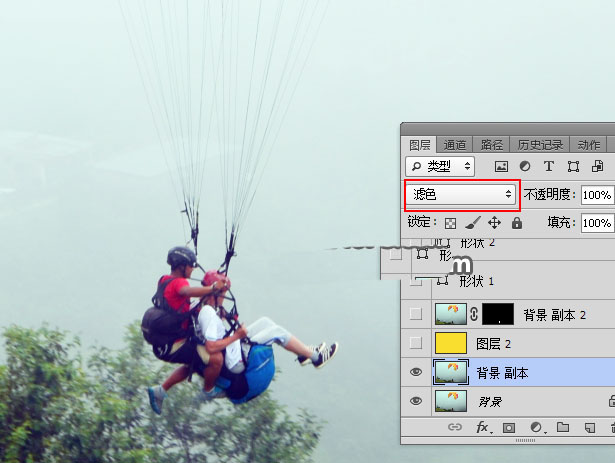Click the lock image pixels brush icon

(x=473, y=223)
